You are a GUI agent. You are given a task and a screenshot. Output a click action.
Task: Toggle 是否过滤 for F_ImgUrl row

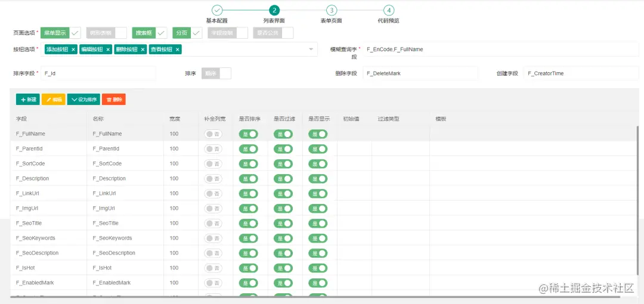[x=283, y=208]
